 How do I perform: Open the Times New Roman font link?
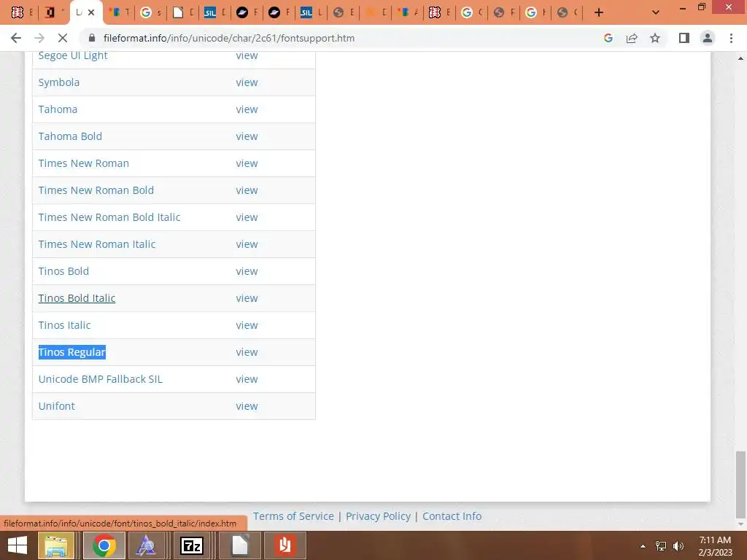click(84, 163)
